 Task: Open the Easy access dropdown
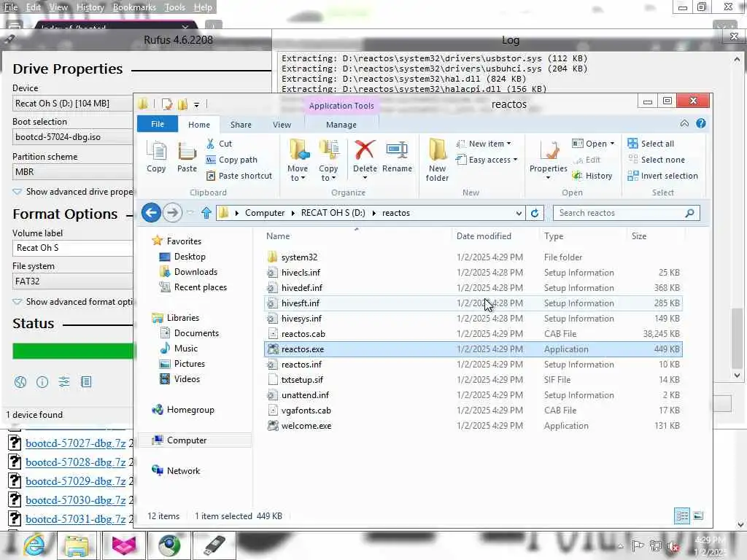pos(487,160)
